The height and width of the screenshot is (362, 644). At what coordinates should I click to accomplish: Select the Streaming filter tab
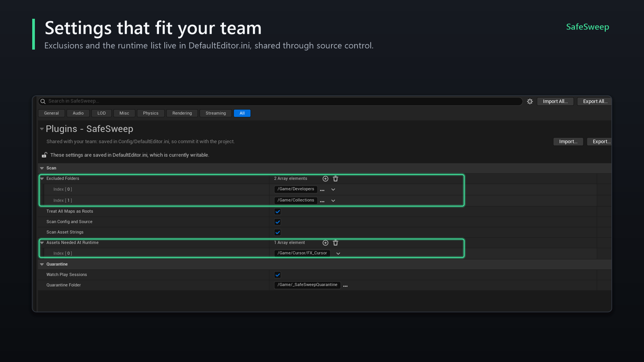(x=216, y=113)
